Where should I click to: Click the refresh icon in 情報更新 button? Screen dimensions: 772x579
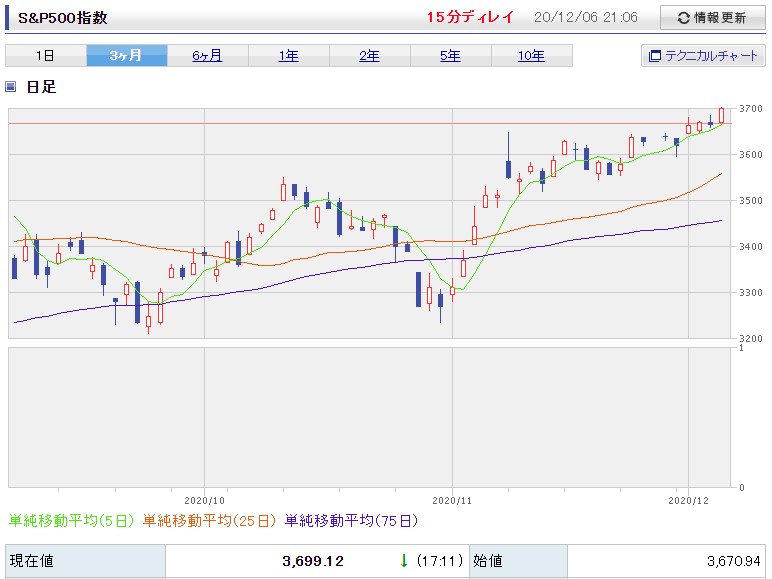[x=683, y=18]
